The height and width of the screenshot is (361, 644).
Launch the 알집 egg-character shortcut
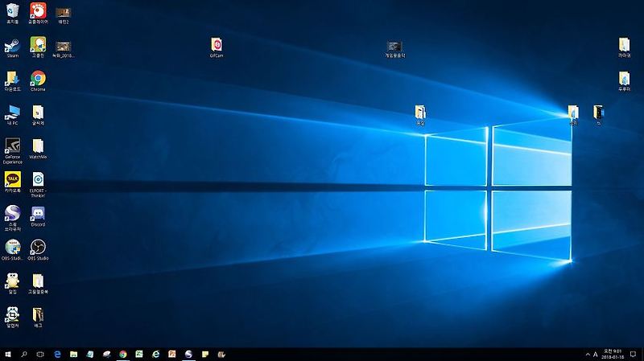[x=13, y=283]
